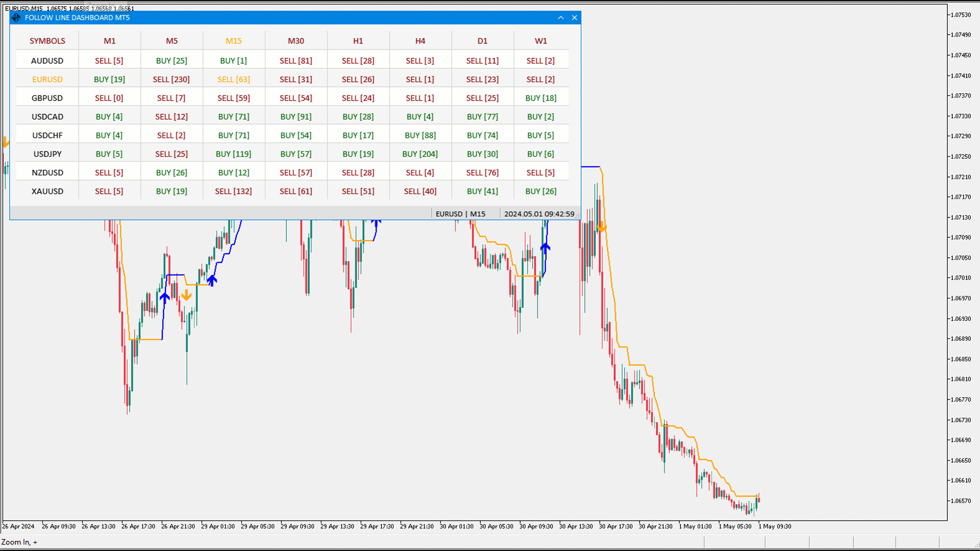
Task: Click SELL [230] for EURUSD on M5
Action: tap(171, 79)
